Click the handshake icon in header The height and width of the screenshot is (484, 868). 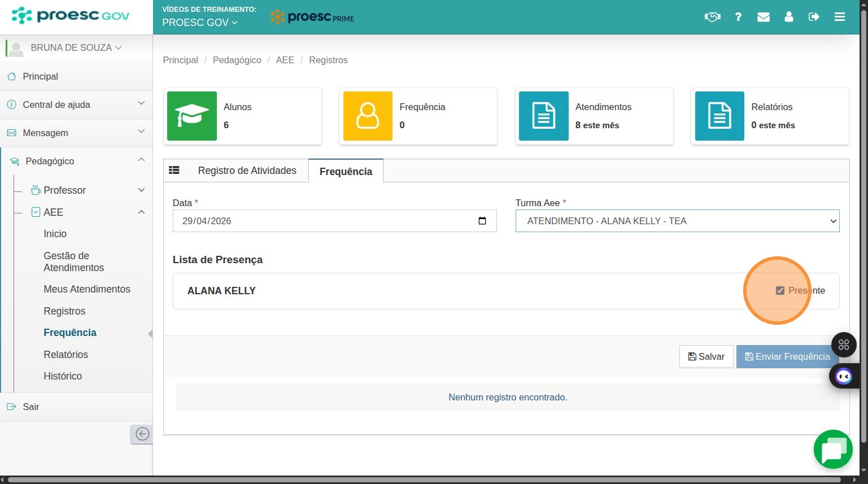713,17
